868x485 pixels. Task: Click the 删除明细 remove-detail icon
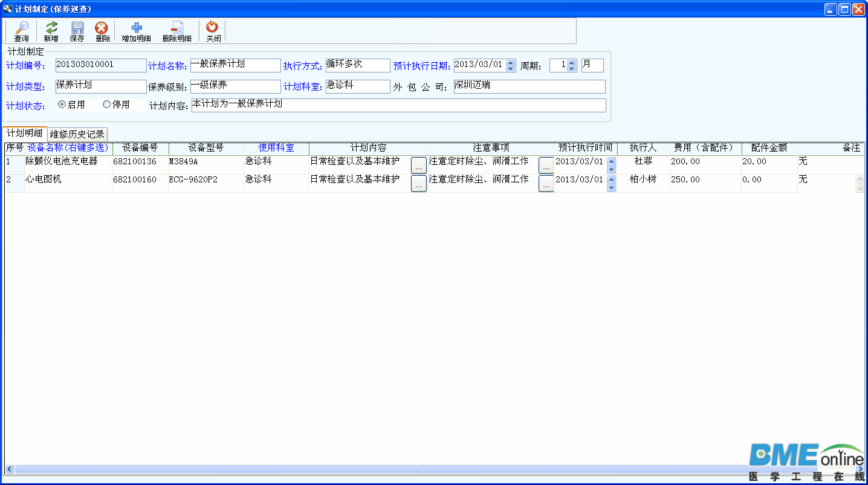[177, 31]
